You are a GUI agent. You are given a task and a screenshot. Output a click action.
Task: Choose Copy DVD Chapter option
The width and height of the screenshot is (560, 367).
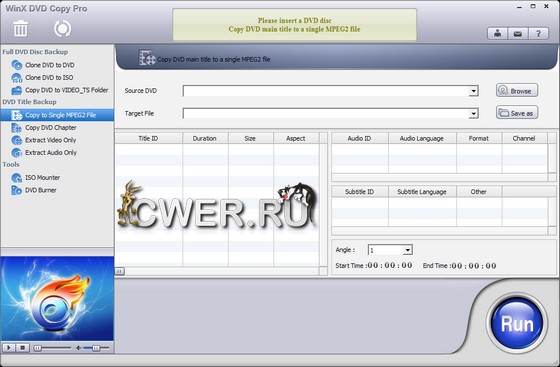(51, 127)
